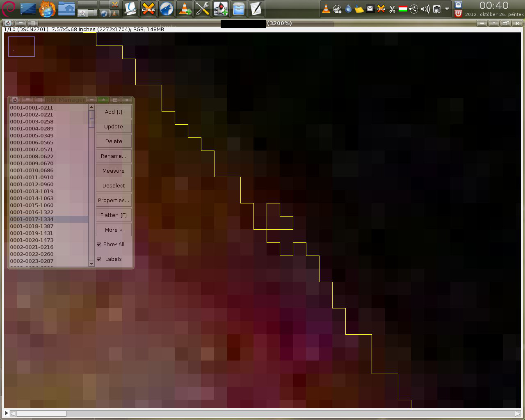The width and height of the screenshot is (525, 420).
Task: Open the wrench and screwdriver settings icon
Action: 202,9
